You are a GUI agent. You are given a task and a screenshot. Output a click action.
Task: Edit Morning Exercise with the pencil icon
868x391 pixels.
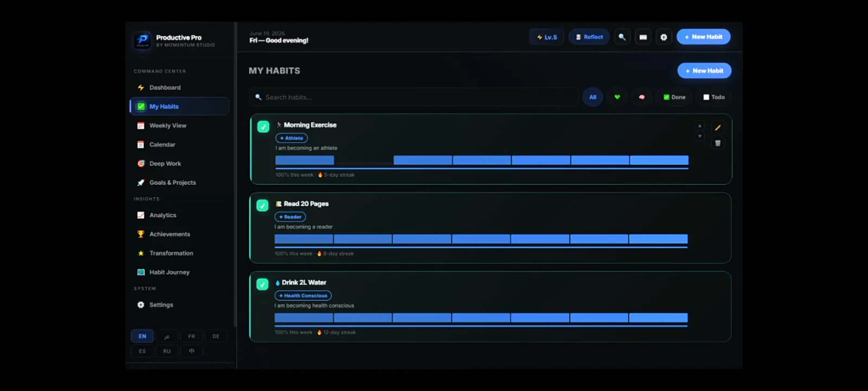pyautogui.click(x=718, y=128)
